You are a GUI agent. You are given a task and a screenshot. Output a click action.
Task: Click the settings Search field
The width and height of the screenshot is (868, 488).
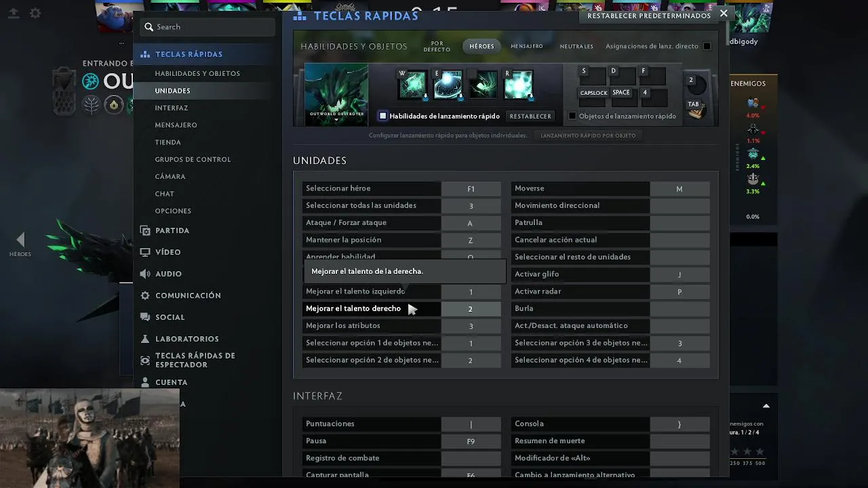(x=208, y=27)
